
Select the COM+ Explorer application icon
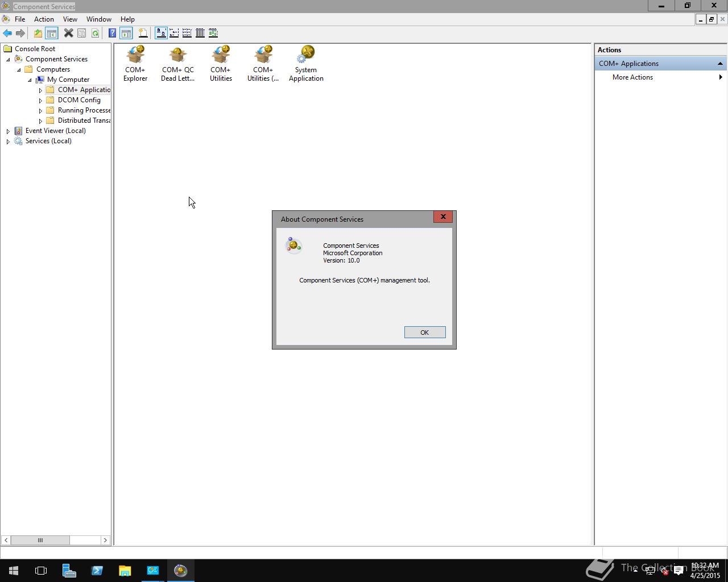[x=135, y=64]
